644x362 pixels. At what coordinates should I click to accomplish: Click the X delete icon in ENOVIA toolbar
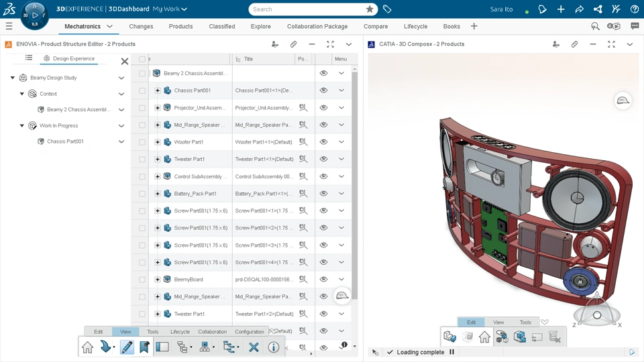coord(254,347)
